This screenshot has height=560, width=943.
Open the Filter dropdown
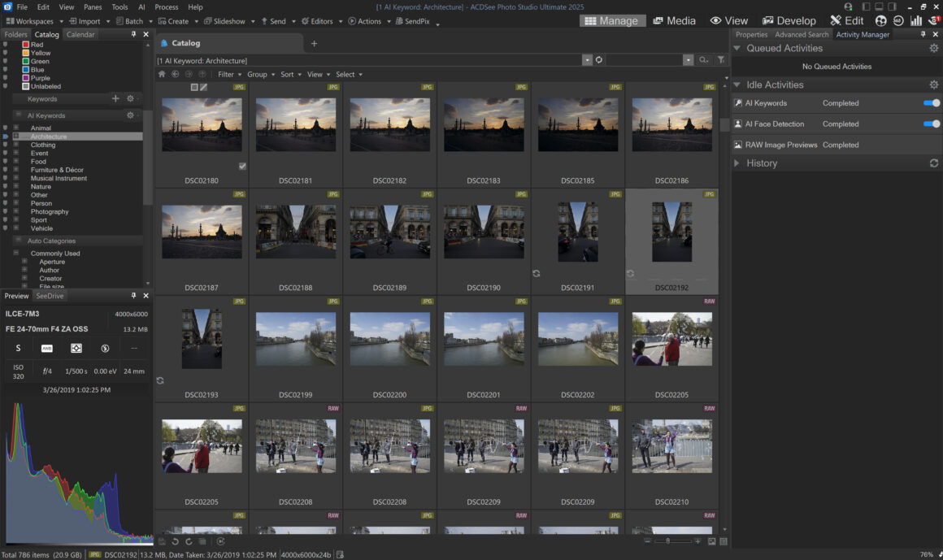(x=230, y=75)
